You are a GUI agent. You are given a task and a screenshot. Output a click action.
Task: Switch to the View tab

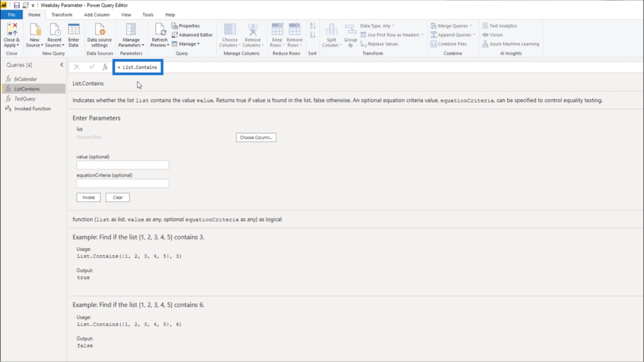point(126,15)
